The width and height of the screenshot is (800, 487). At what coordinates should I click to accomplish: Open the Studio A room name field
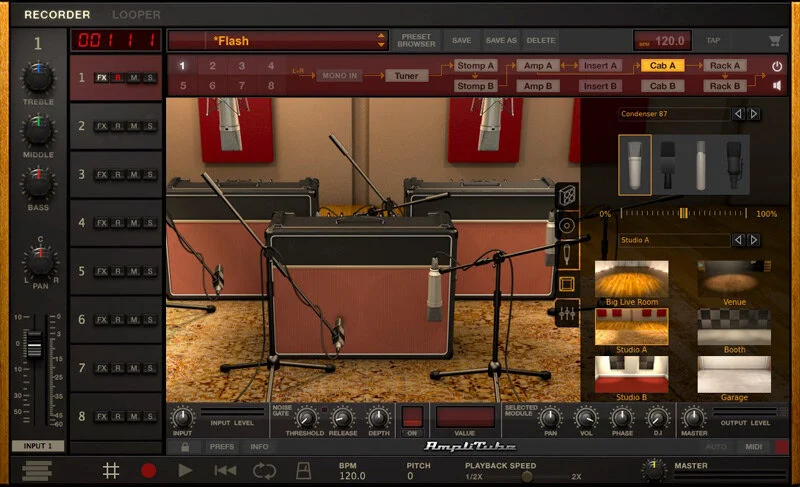(674, 240)
